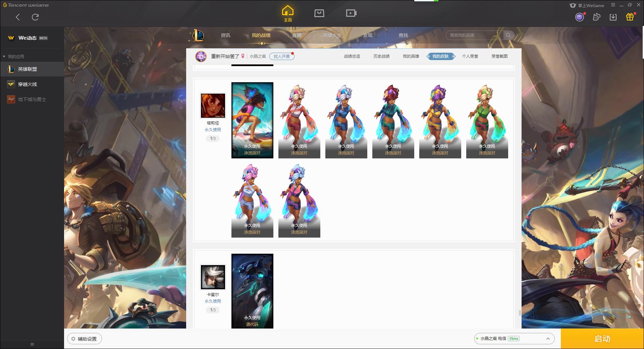
Task: Click the League of Legends logo
Action: point(198,35)
